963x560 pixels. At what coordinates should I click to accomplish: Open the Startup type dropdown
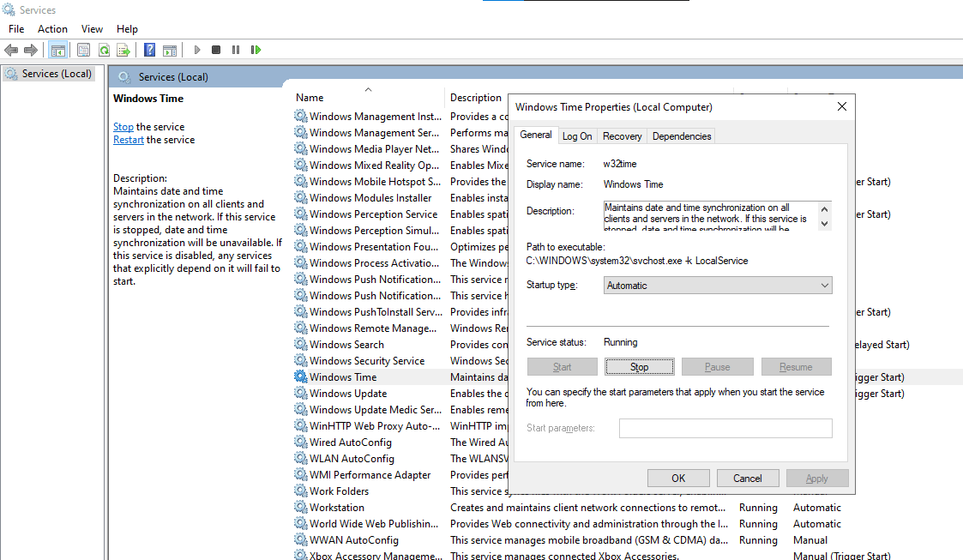(717, 286)
